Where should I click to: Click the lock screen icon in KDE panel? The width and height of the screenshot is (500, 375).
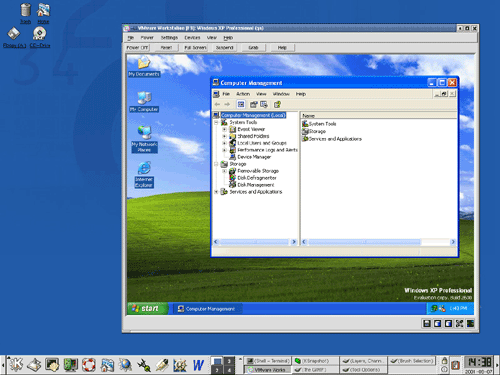tap(444, 361)
